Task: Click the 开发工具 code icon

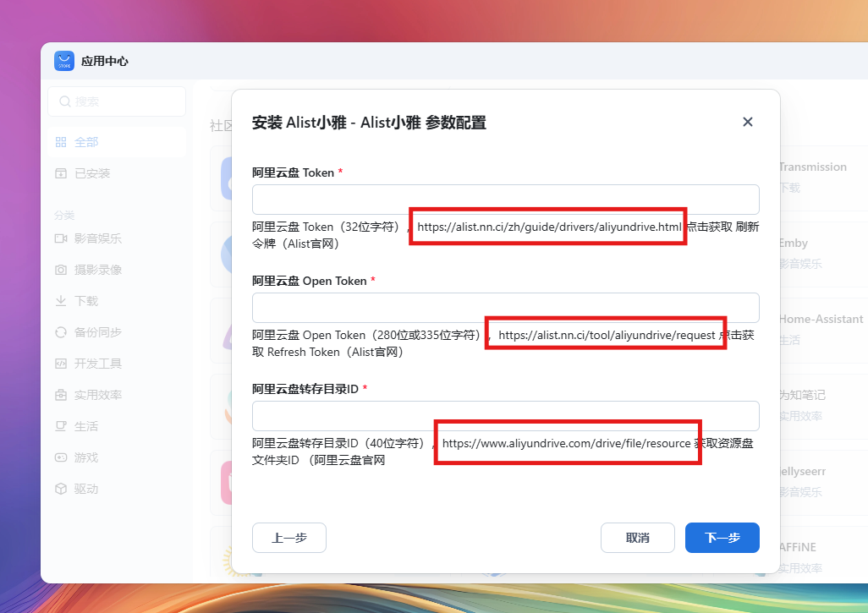Action: (61, 364)
